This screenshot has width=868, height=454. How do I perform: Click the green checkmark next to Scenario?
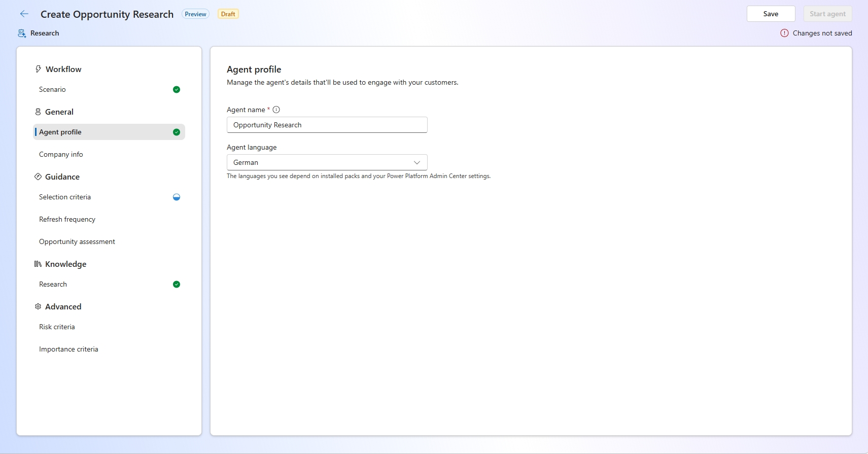click(x=177, y=89)
